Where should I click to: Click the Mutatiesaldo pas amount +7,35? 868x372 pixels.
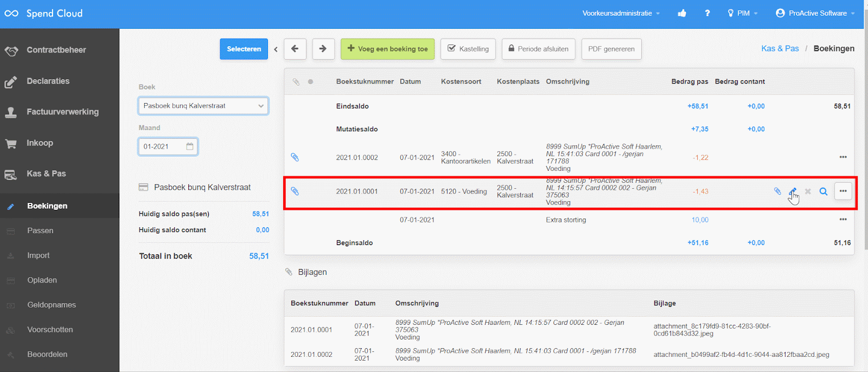(x=699, y=129)
